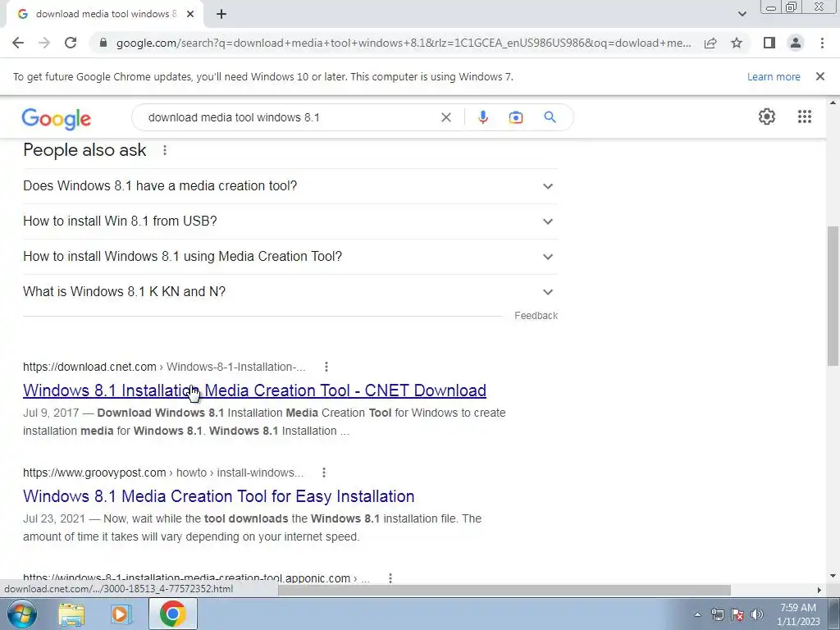Screen dimensions: 840x630
Task: Start voice search with microphone
Action: (482, 117)
